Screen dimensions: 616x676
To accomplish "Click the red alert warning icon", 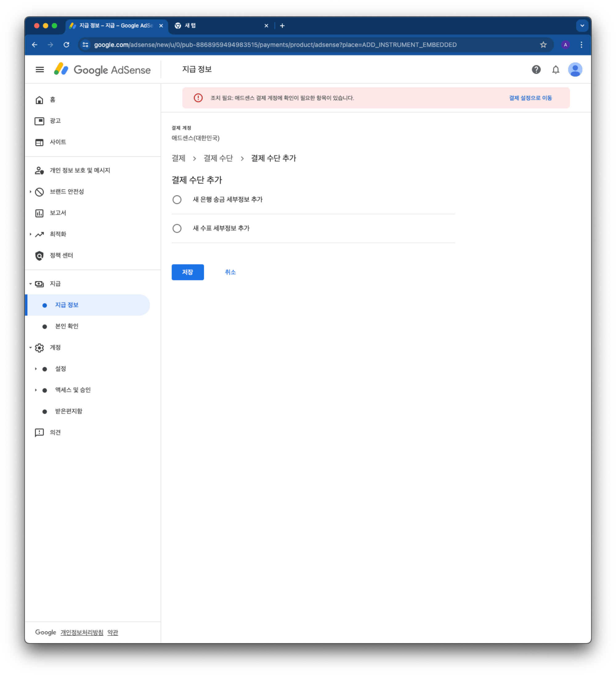I will 198,98.
